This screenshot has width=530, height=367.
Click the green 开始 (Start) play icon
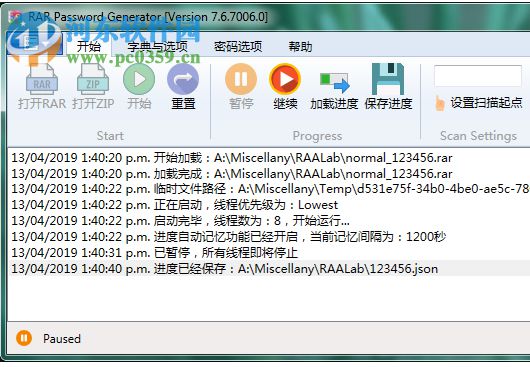[x=139, y=79]
